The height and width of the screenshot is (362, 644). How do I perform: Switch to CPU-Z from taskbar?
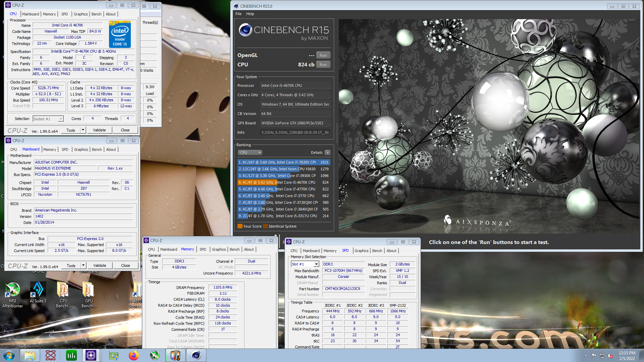click(x=91, y=355)
